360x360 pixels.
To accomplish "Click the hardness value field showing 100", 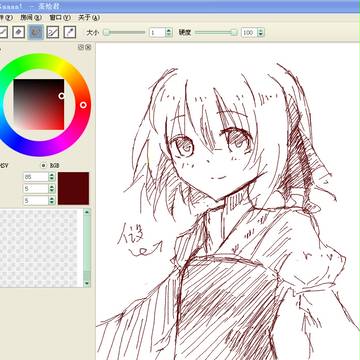I will tap(249, 32).
